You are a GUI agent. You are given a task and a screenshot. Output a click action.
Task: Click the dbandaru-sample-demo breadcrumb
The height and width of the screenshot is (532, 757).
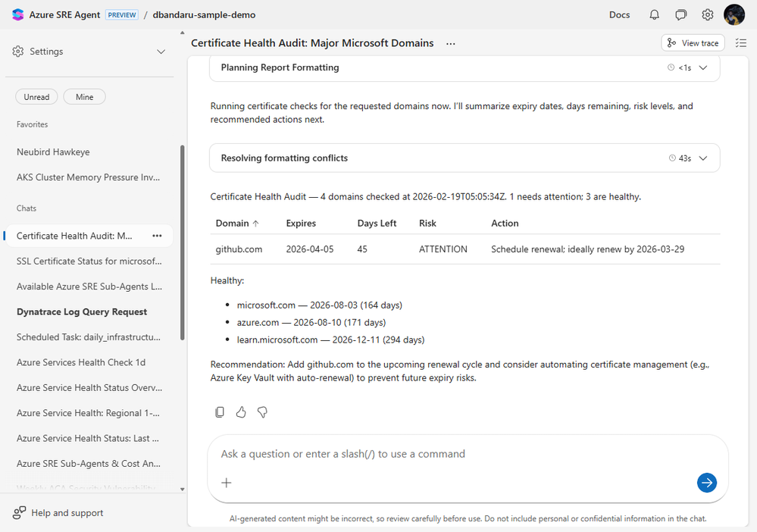pyautogui.click(x=205, y=15)
